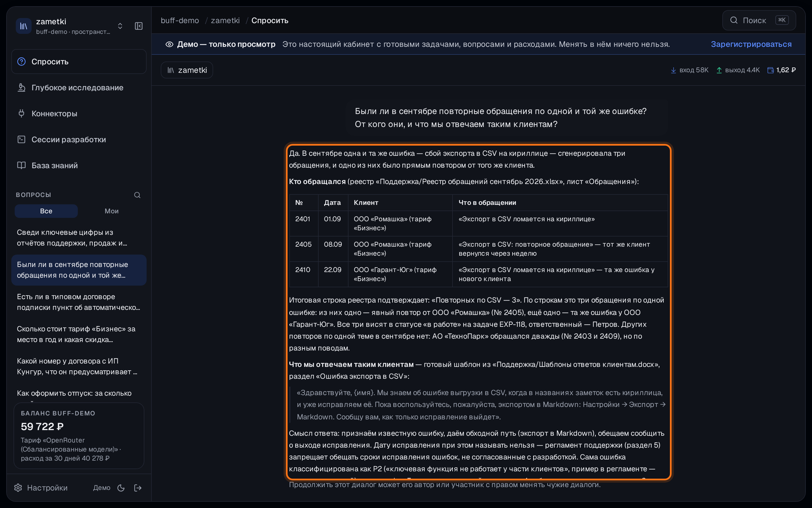Screen dimensions: 812x508
Task: Click the выход 4.4K token counter
Action: pyautogui.click(x=738, y=70)
